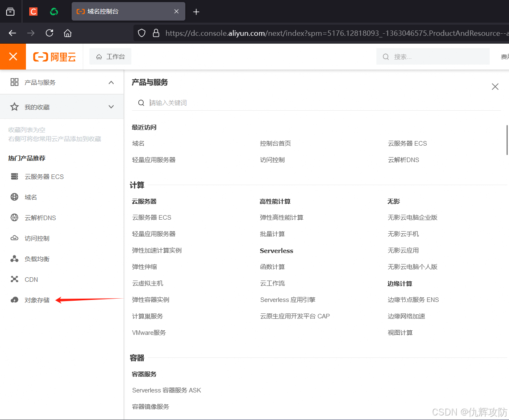Screen dimensions: 509x420
Task: Open 控制台首页 link
Action: pos(276,143)
